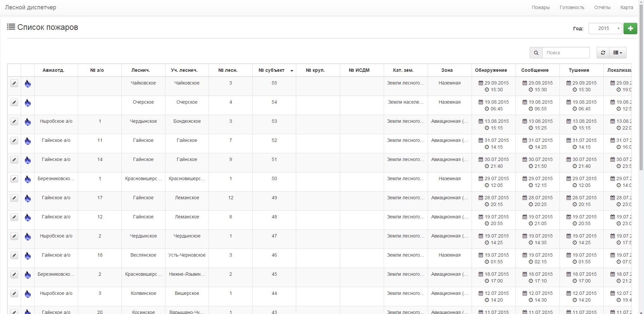Click flame icon for fire 44
Screen dimensions: 644x314
click(28, 294)
